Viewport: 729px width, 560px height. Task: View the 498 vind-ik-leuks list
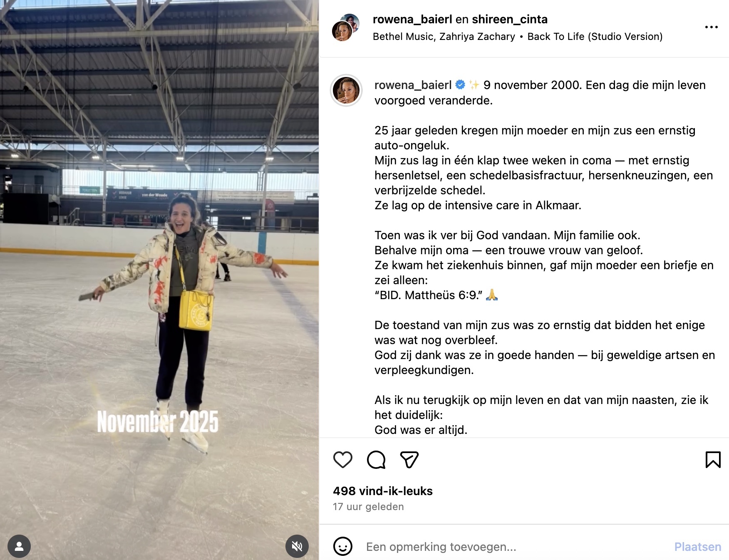point(383,491)
